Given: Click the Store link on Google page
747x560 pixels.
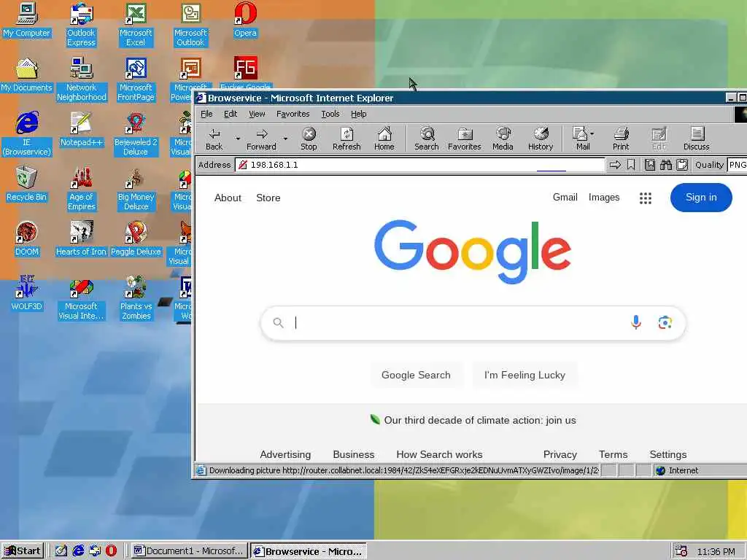Looking at the screenshot, I should coord(268,198).
